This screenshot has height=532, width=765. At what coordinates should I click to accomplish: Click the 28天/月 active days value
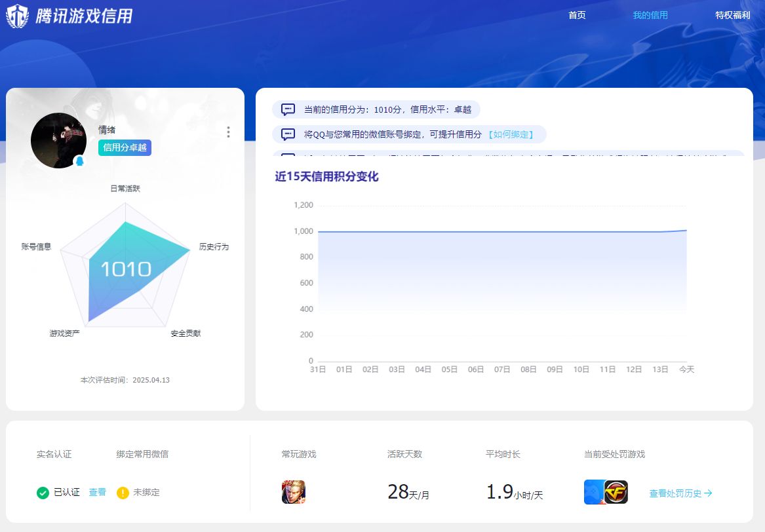[x=408, y=492]
